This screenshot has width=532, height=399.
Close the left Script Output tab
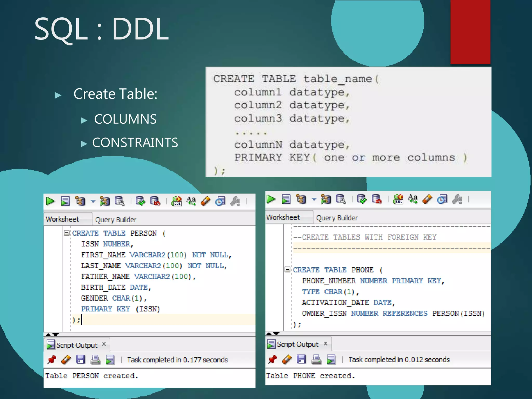104,344
